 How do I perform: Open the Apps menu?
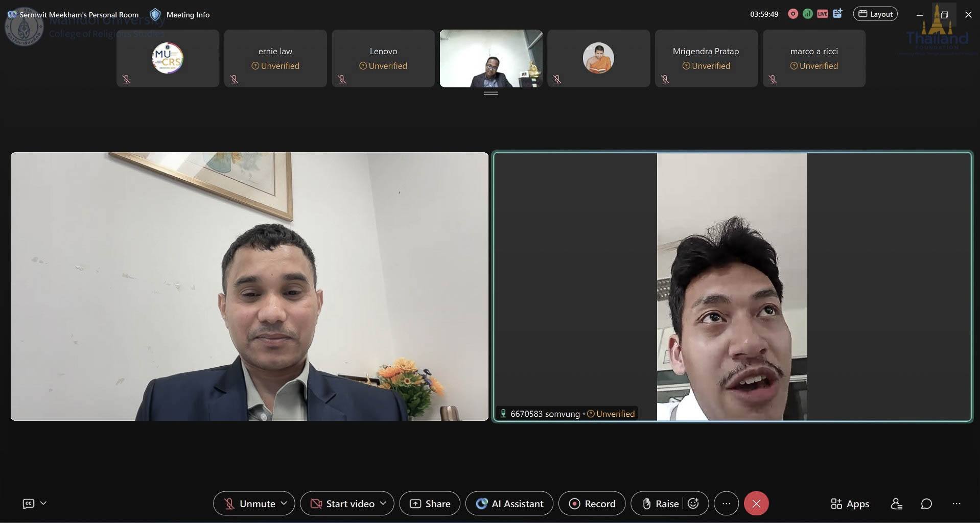[x=850, y=504]
